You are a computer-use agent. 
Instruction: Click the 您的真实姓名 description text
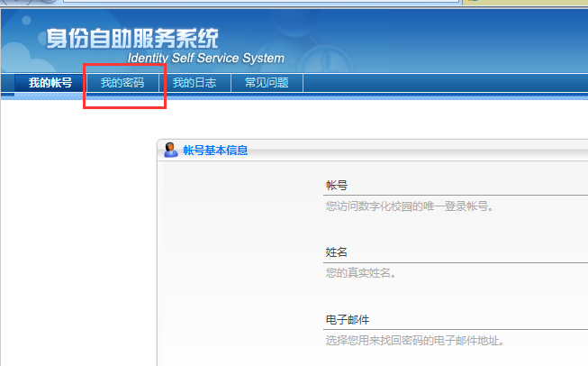361,272
